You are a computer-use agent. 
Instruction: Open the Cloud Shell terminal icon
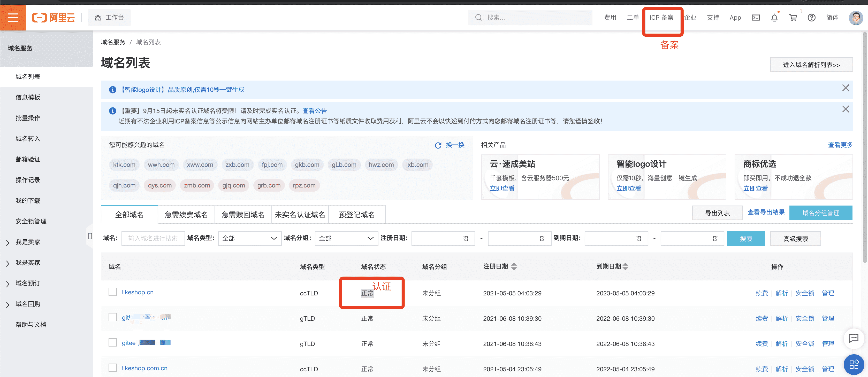coord(756,18)
